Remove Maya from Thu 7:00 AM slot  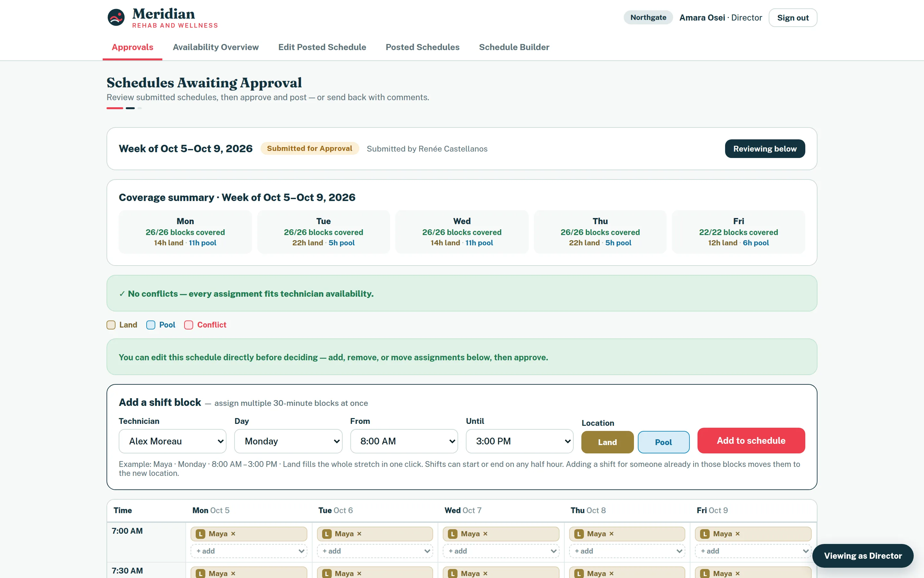611,534
